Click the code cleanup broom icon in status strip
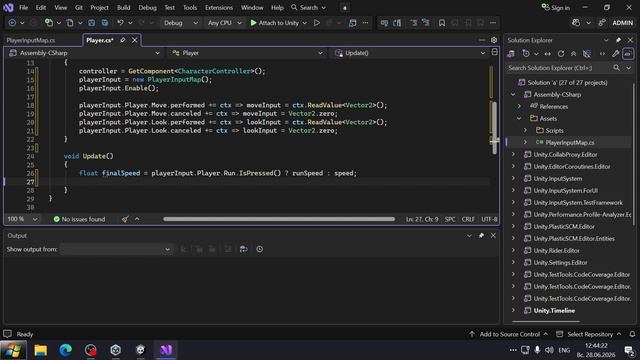 [x=125, y=219]
